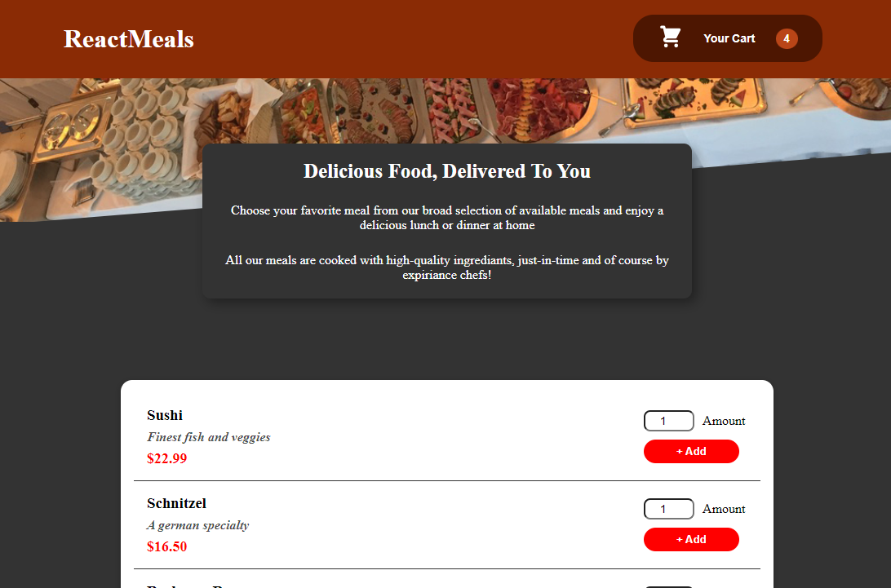Image resolution: width=891 pixels, height=588 pixels.
Task: Click the Schnitzel price $16.50
Action: click(167, 546)
